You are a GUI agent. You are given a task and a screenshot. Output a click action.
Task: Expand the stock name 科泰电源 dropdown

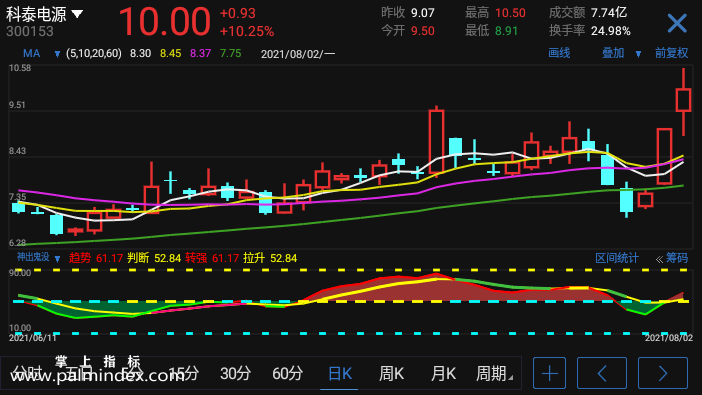coord(77,14)
